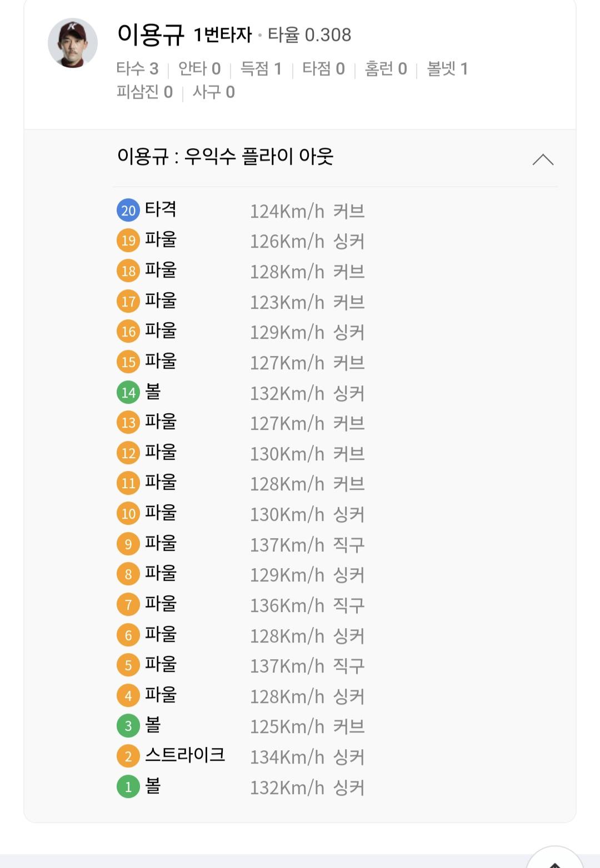This screenshot has height=868, width=600.
Task: Click the 이용규 : 우익수 플라이 아웃 header
Action: coord(225,157)
